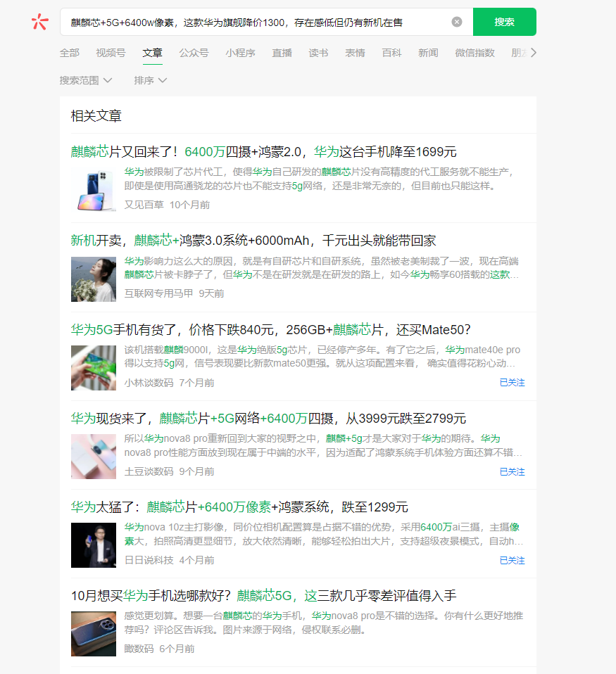This screenshot has height=674, width=616.
Task: Click 已关注 beside 日日说科技
Action: pos(513,560)
